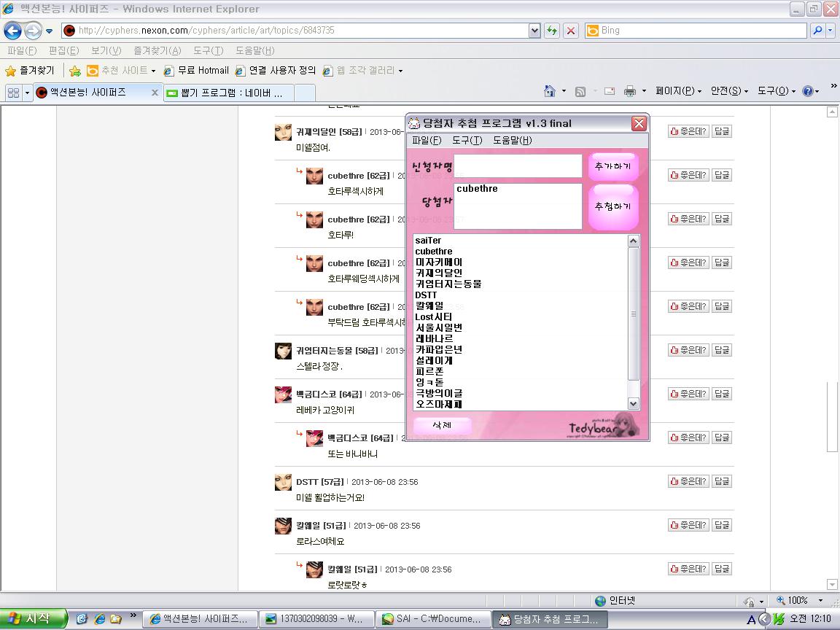Stop loading with the red X icon

coord(571,31)
